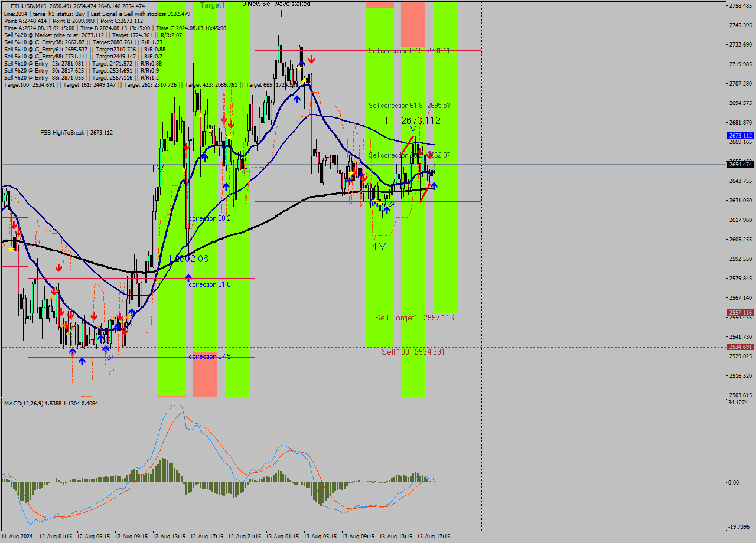Select the blue up arrow near the correction 61.8 line
756x543 pixels.
[188, 277]
